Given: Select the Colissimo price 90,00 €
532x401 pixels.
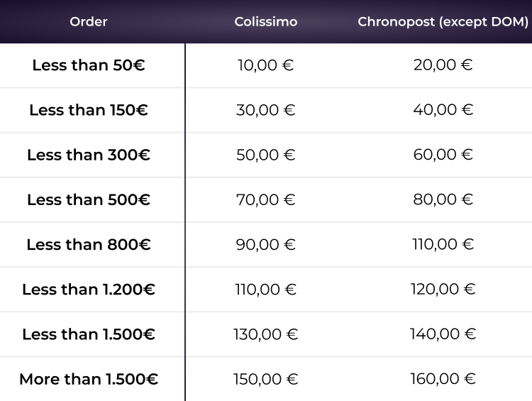Looking at the screenshot, I should 266,245.
